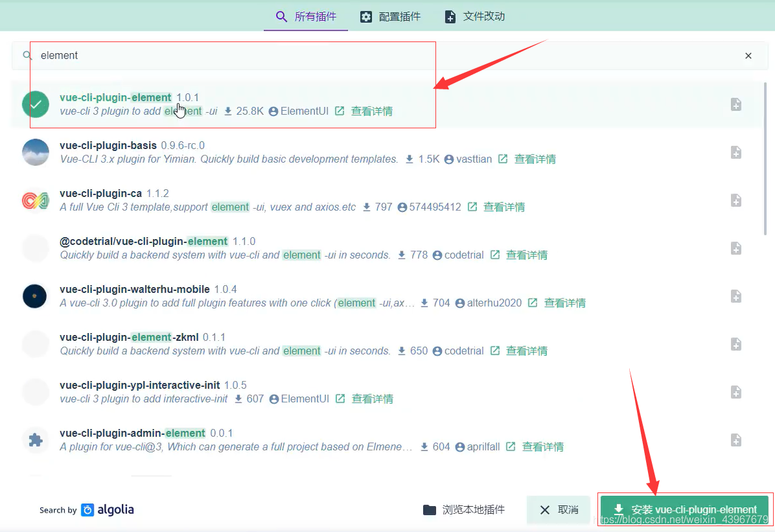Switch to the 所有插件 tab
This screenshot has width=775, height=532.
click(x=306, y=16)
